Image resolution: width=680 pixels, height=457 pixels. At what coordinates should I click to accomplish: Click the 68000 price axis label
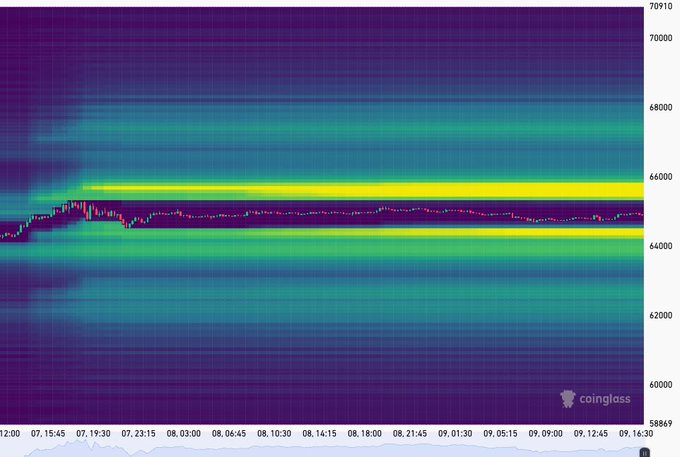660,108
